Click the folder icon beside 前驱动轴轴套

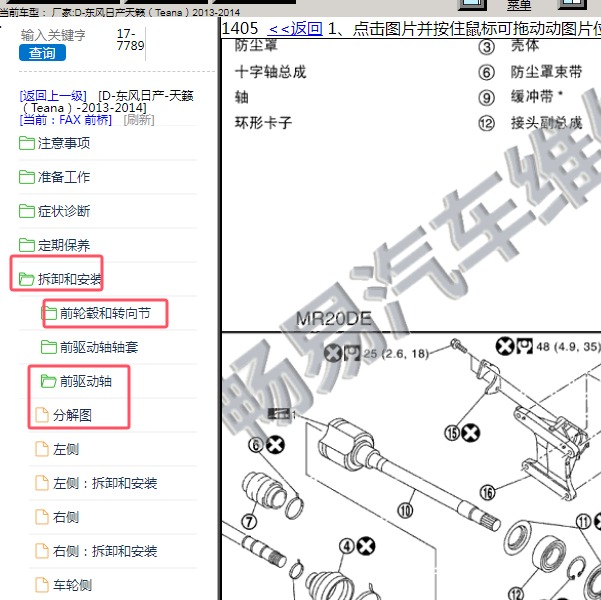49,347
